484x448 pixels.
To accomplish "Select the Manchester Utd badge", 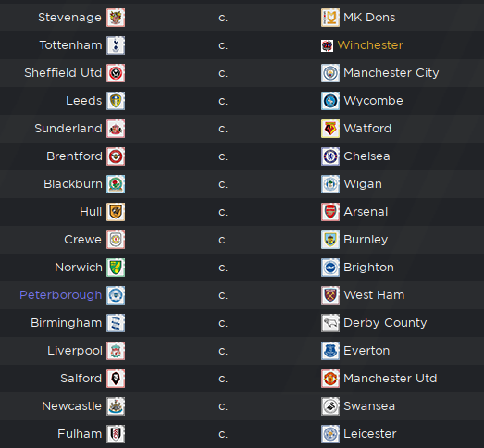I will (x=330, y=379).
